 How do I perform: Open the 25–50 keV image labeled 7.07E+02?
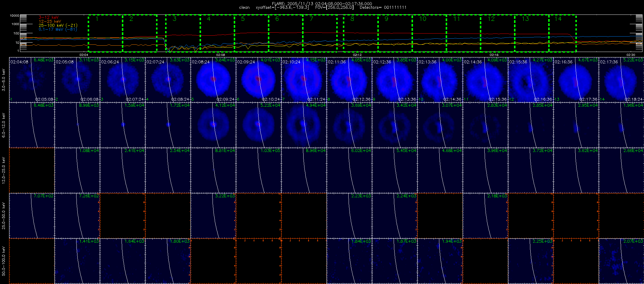[32, 215]
